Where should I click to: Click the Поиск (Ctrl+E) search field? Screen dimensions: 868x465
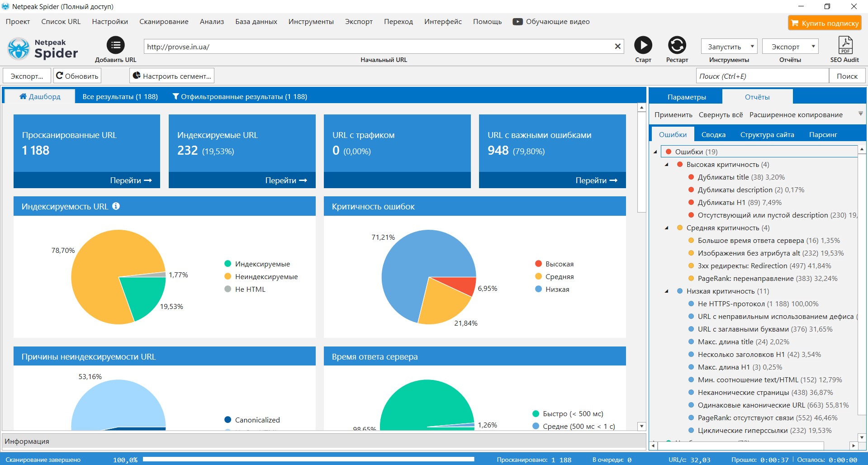762,76
